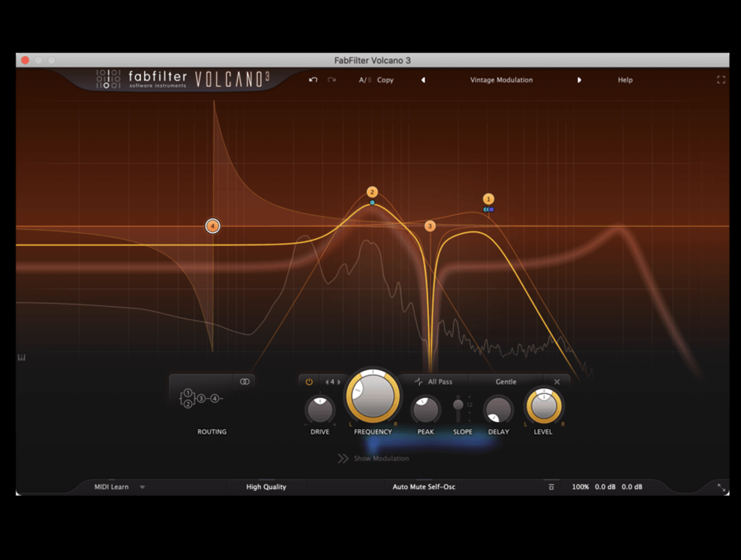Close the FabFilter Volcano 3 window
This screenshot has height=560, width=741.
coord(25,60)
